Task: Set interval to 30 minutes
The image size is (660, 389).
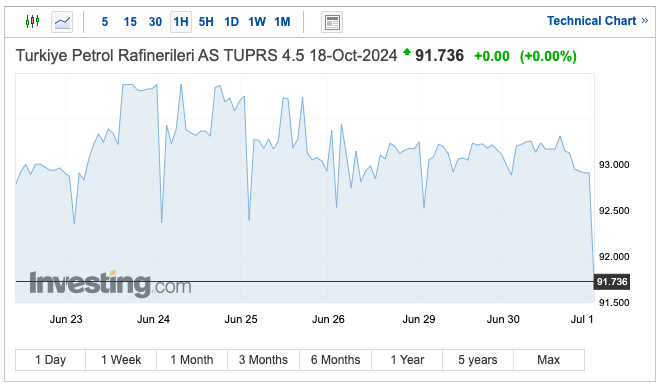Action: (155, 21)
